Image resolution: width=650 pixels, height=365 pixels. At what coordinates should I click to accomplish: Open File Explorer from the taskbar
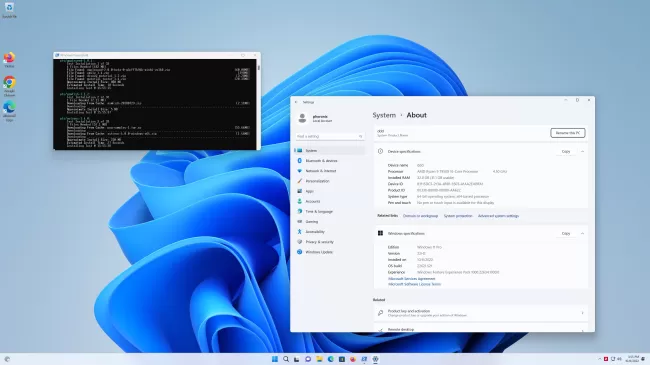pyautogui.click(x=319, y=359)
